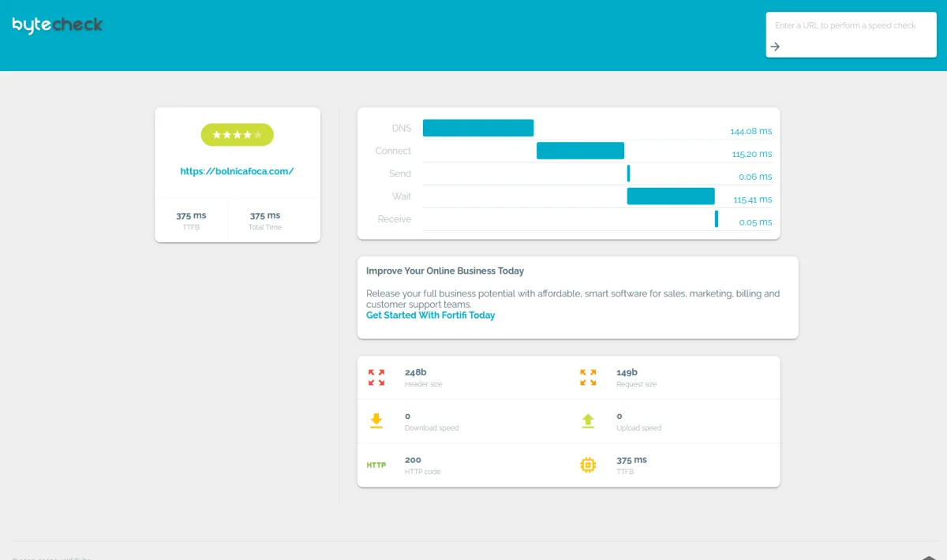Select the 115.20 ms Connect value

[752, 155]
